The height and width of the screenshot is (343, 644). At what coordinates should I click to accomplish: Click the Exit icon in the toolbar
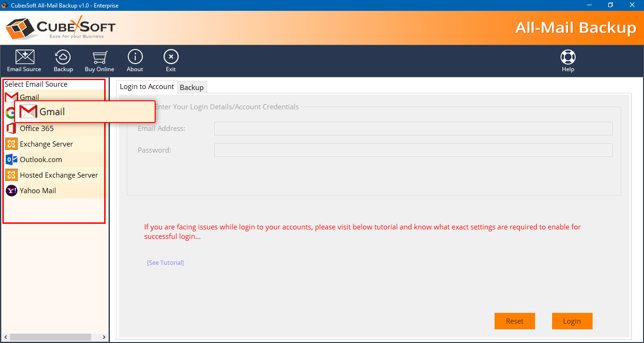coord(171,57)
